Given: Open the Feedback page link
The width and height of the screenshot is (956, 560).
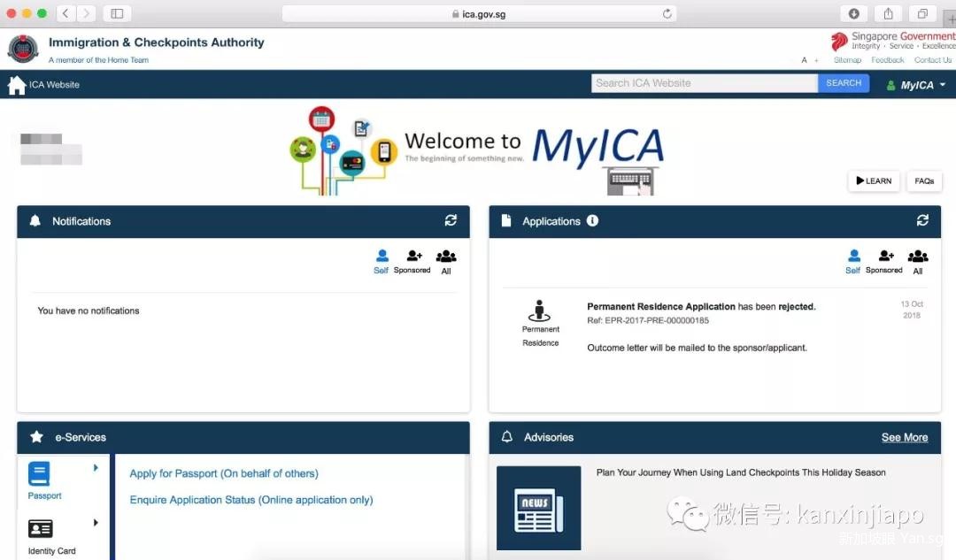Looking at the screenshot, I should [x=887, y=60].
